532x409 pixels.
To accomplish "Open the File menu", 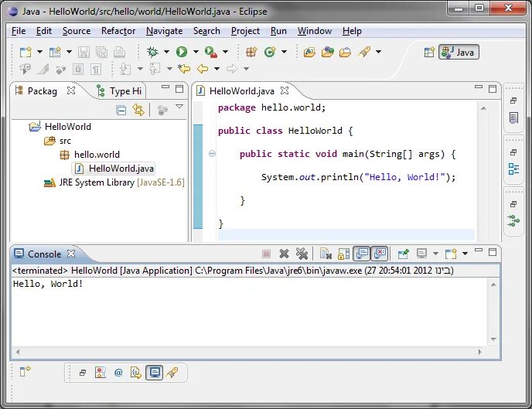I will (19, 31).
